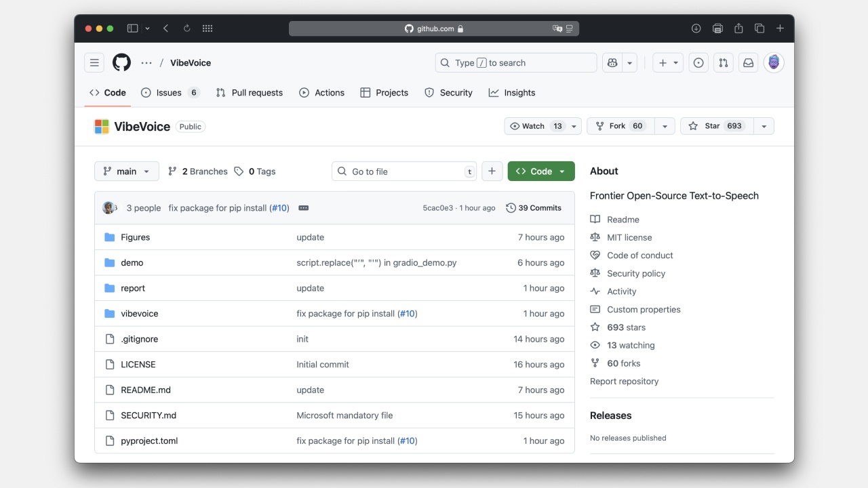The height and width of the screenshot is (488, 868).
Task: Open the Copilot dropdown arrow
Action: tap(630, 62)
